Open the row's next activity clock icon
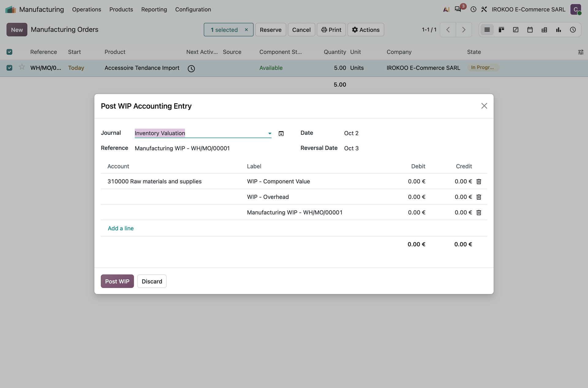 (x=191, y=68)
